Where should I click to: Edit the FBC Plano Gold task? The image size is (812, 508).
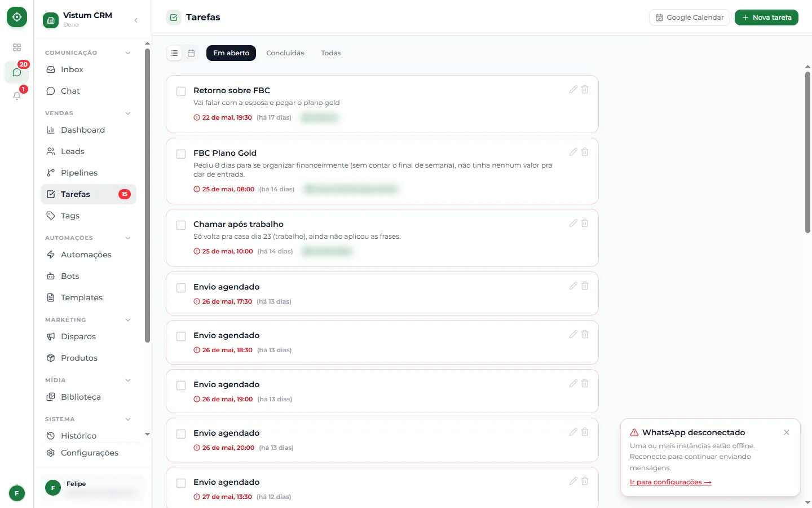[x=573, y=152]
